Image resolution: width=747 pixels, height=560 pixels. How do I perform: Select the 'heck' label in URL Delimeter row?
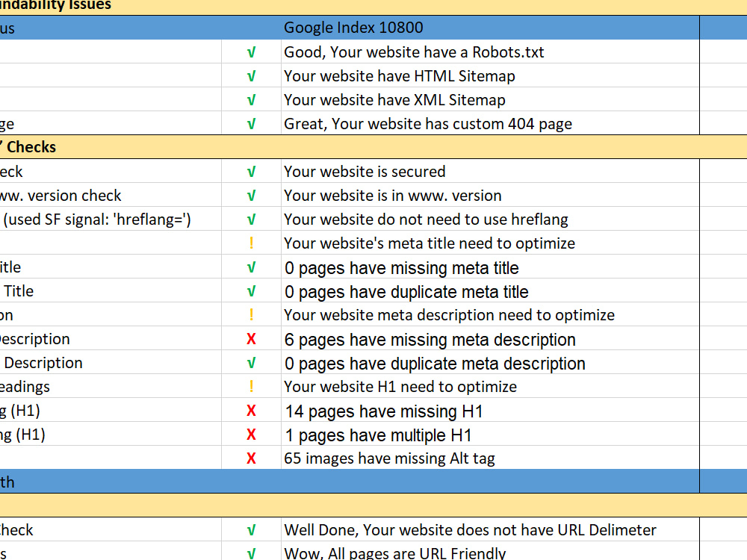pyautogui.click(x=16, y=530)
